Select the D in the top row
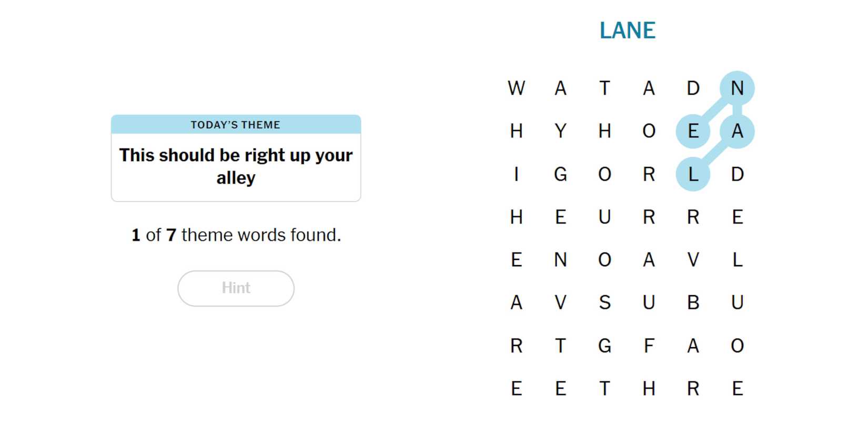Screen dimensions: 868x434 [x=693, y=88]
